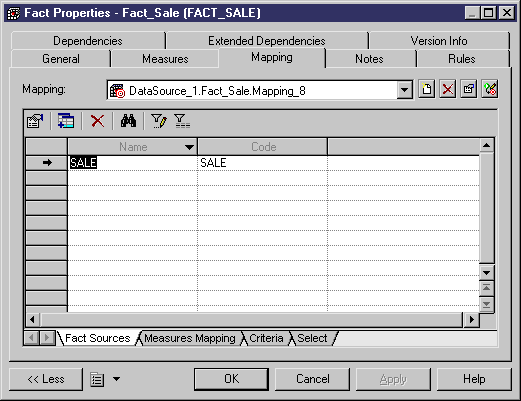Expand the Mapping combo box dropdown arrow
The width and height of the screenshot is (521, 401).
pyautogui.click(x=404, y=90)
